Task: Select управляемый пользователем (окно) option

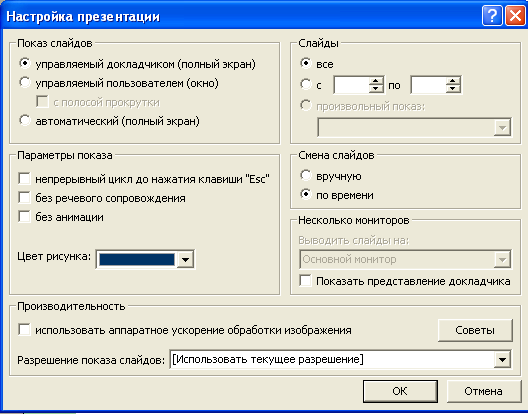Action: tap(25, 82)
